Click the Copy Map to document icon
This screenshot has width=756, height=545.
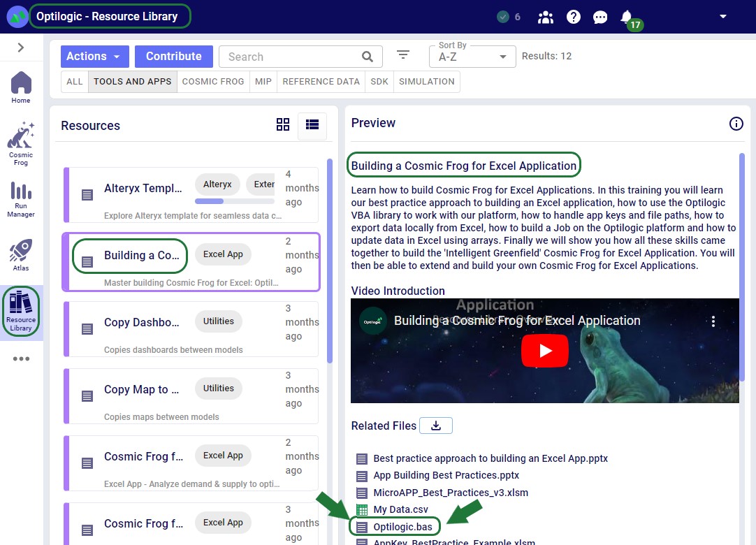87,396
